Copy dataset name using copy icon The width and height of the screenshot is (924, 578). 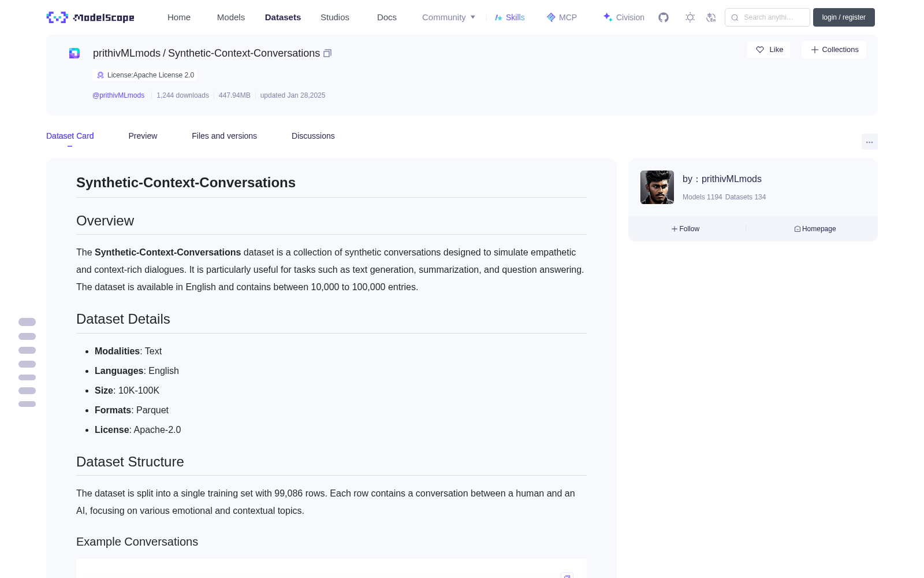coord(327,53)
